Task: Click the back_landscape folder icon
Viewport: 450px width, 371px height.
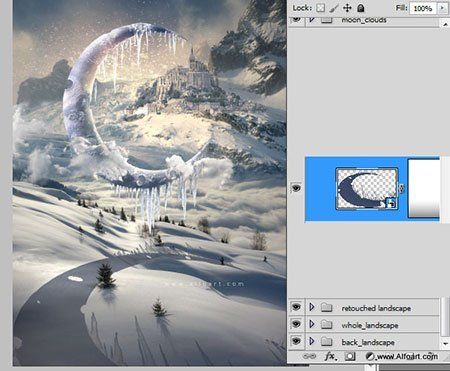Action: click(x=327, y=341)
